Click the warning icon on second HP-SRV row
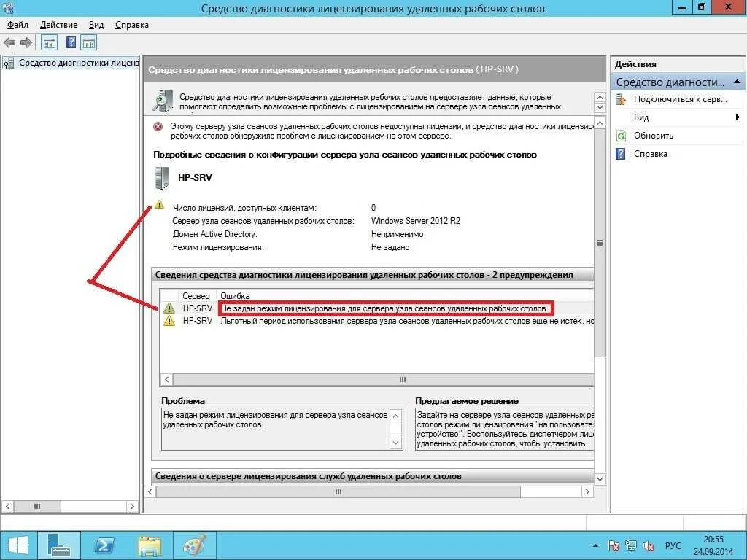Viewport: 747px width, 560px height. 169,321
